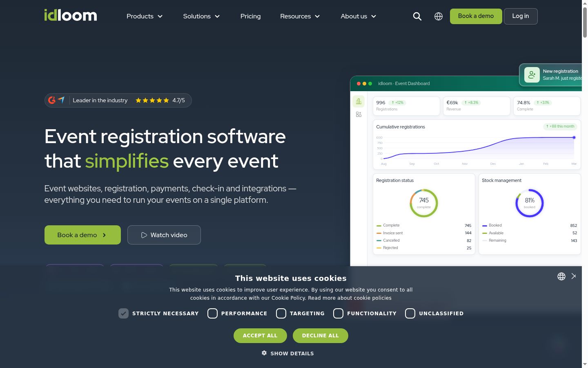Accept all cookies
Image resolution: width=588 pixels, height=368 pixels.
[x=260, y=336]
